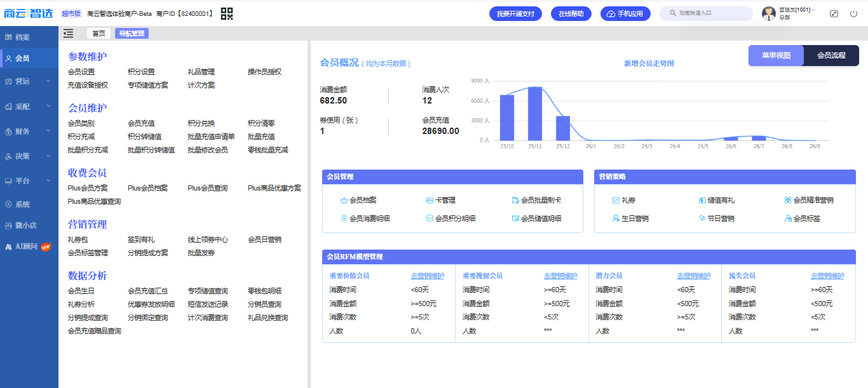The image size is (868, 388).
Task: Open 生日营销 shortcut
Action: tap(630, 218)
